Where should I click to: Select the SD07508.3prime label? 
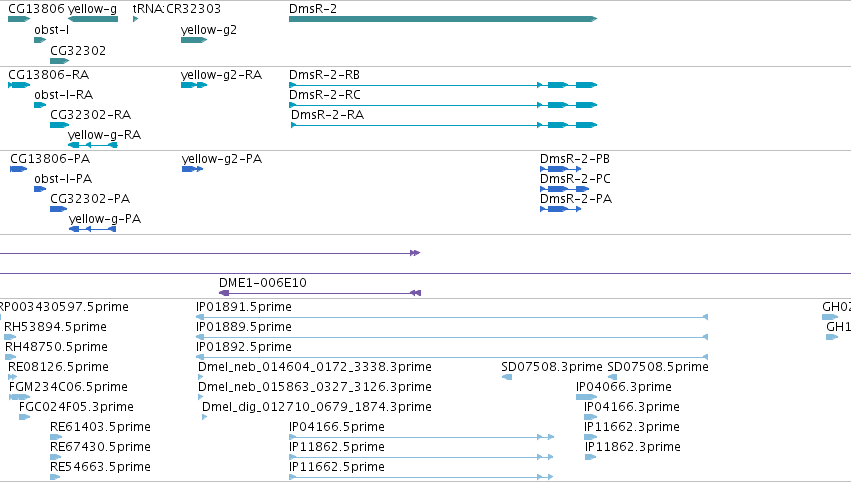[x=551, y=367]
